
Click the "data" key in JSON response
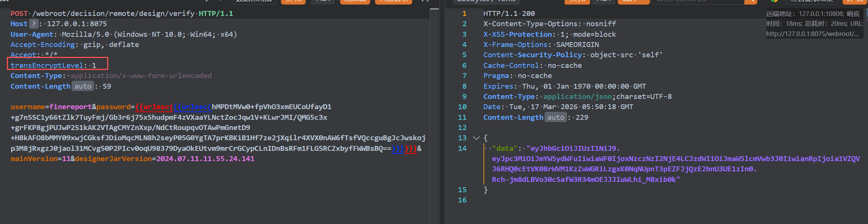pos(505,149)
